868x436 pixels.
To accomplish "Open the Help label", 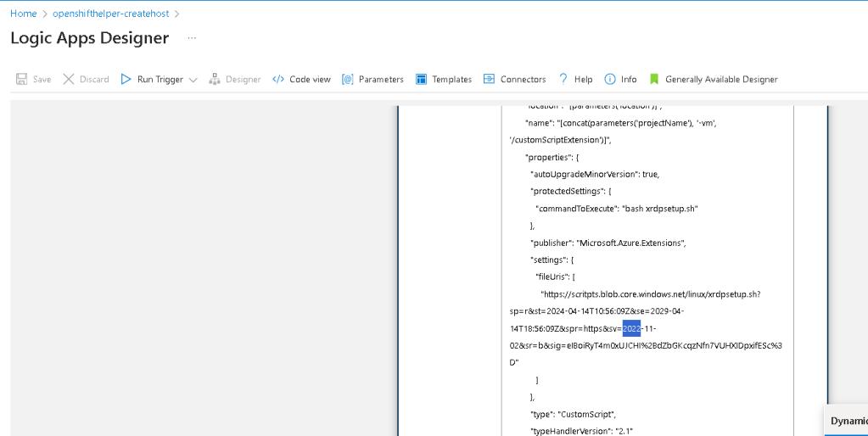I will click(583, 79).
